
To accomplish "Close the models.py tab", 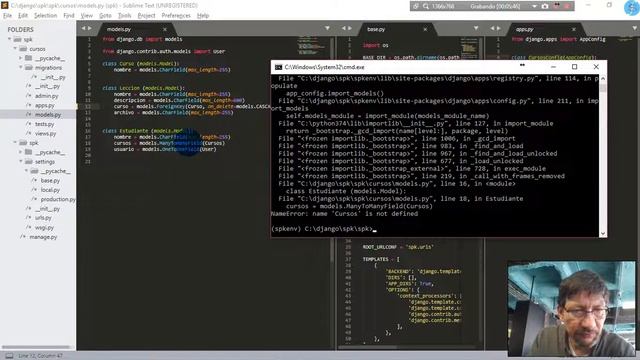I will click(165, 29).
